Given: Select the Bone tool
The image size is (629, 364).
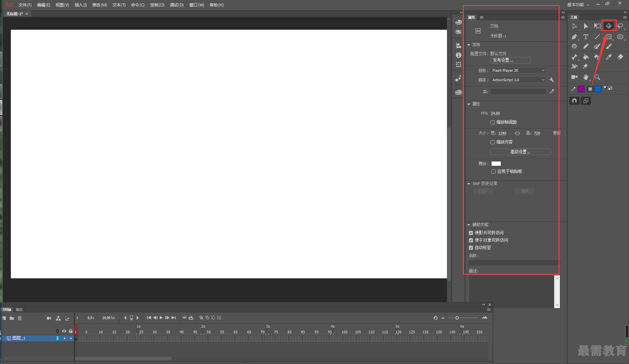Looking at the screenshot, I should pos(574,57).
